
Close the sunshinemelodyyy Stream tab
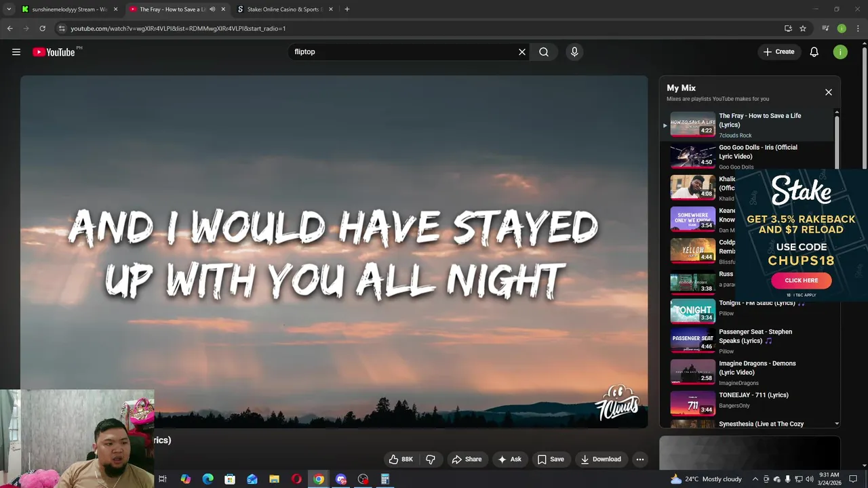click(116, 9)
